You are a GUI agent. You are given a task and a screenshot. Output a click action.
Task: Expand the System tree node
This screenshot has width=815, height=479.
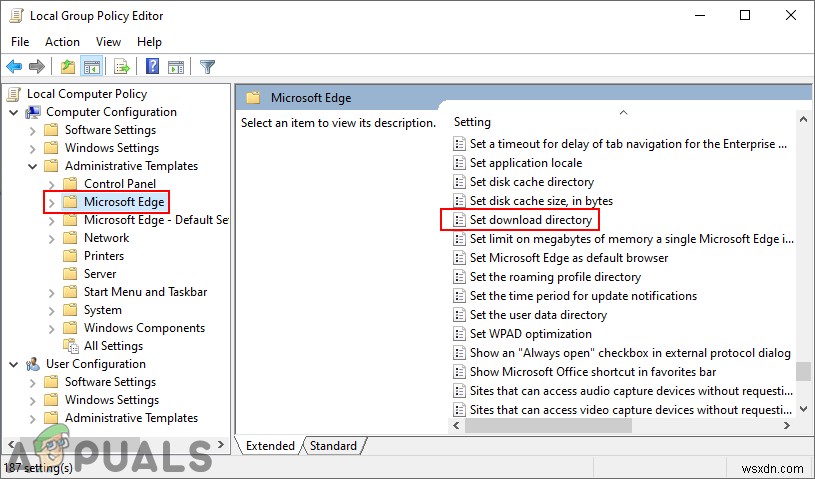coord(51,311)
